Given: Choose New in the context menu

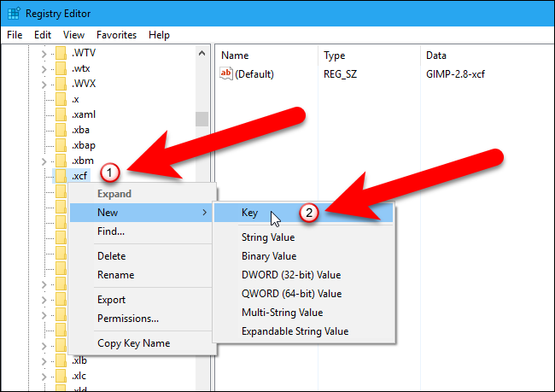Looking at the screenshot, I should pyautogui.click(x=142, y=213).
